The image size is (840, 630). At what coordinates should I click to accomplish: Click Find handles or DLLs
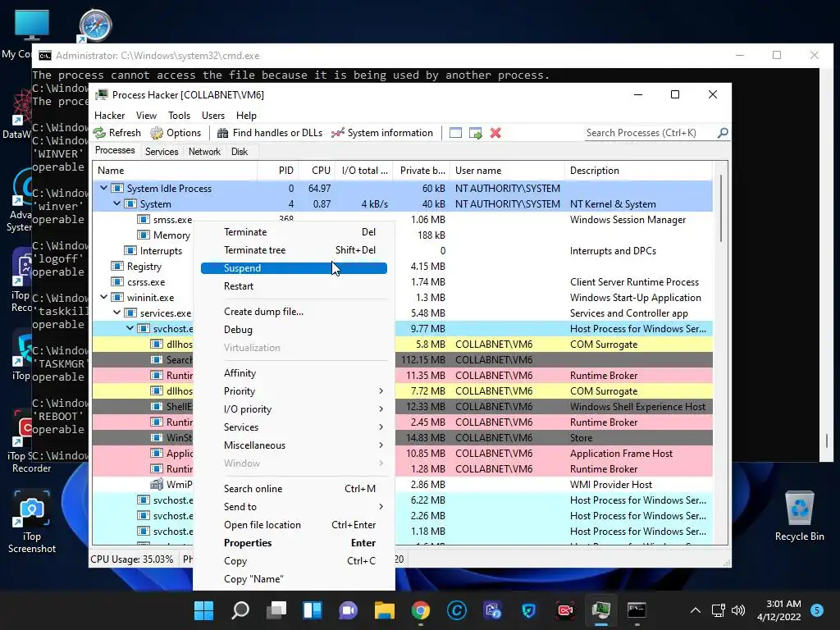point(270,133)
